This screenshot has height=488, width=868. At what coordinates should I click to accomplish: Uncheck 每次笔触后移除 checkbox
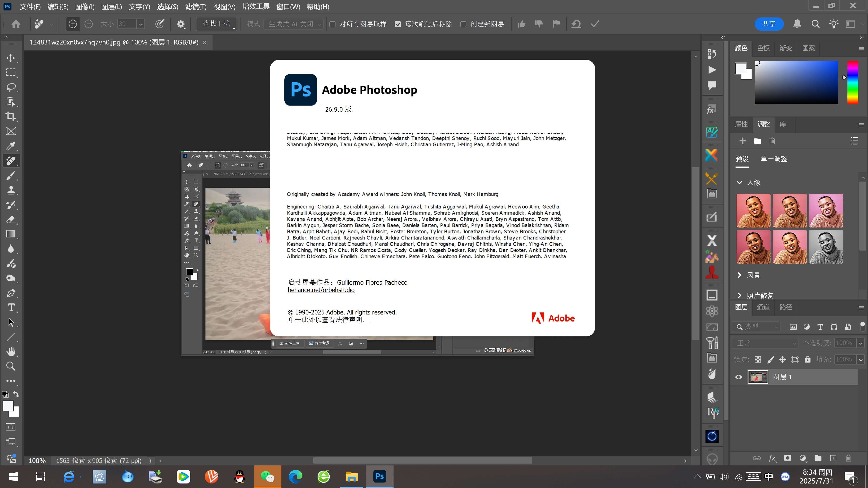pos(398,24)
